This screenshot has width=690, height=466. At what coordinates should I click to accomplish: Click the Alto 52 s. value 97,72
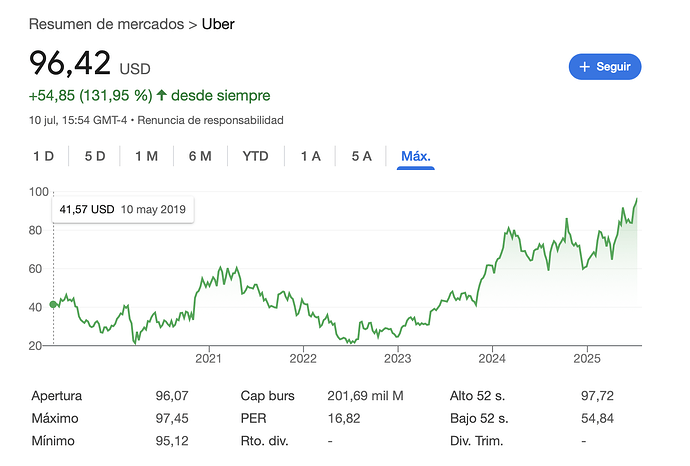(x=597, y=396)
